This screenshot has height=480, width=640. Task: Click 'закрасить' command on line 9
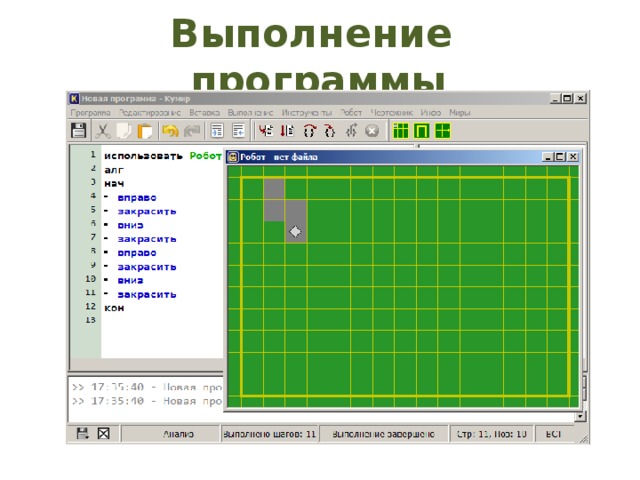click(147, 267)
